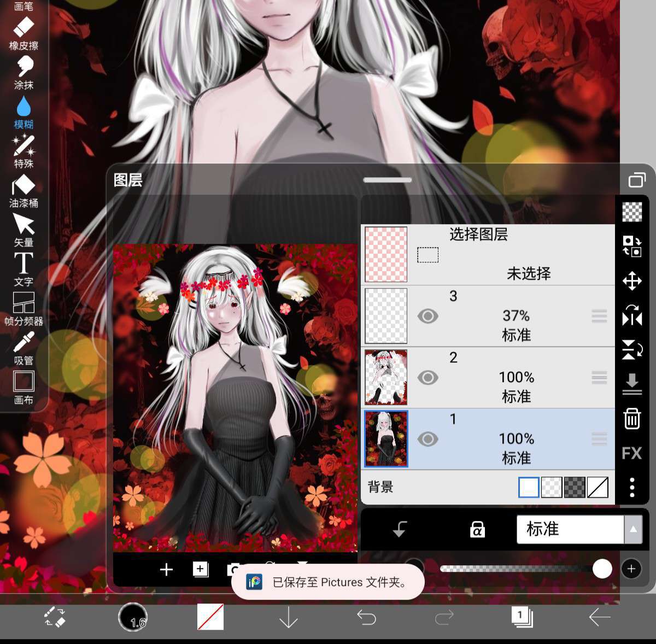The width and height of the screenshot is (656, 644).
Task: Click layer 3 reorder handle
Action: pyautogui.click(x=599, y=316)
